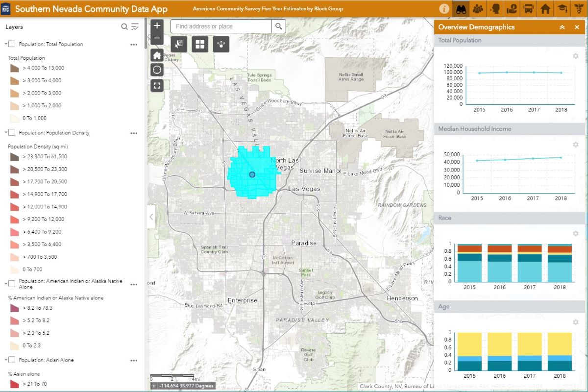Enable the Total Population layer checkbox
588x392 pixels.
12,44
